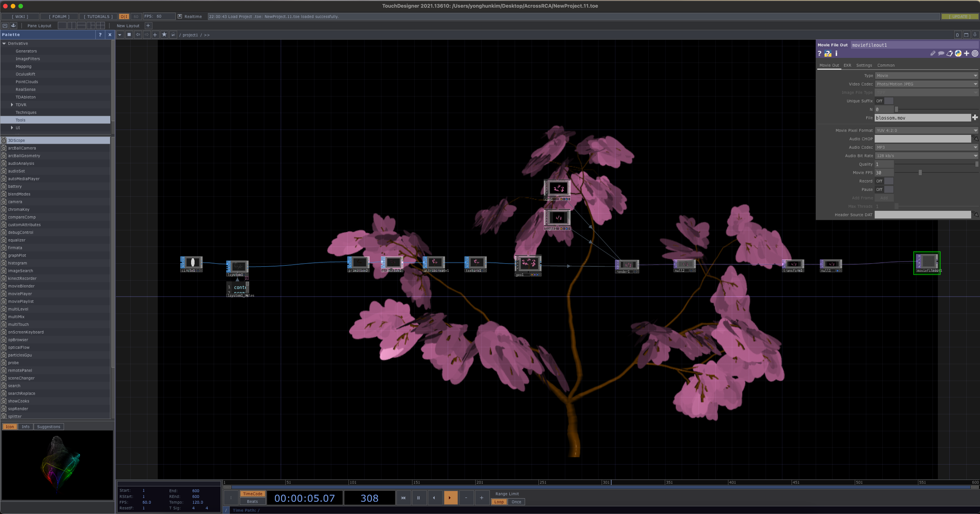Screen dimensions: 980x514
Task: Select TimeCode display mode
Action: point(252,494)
